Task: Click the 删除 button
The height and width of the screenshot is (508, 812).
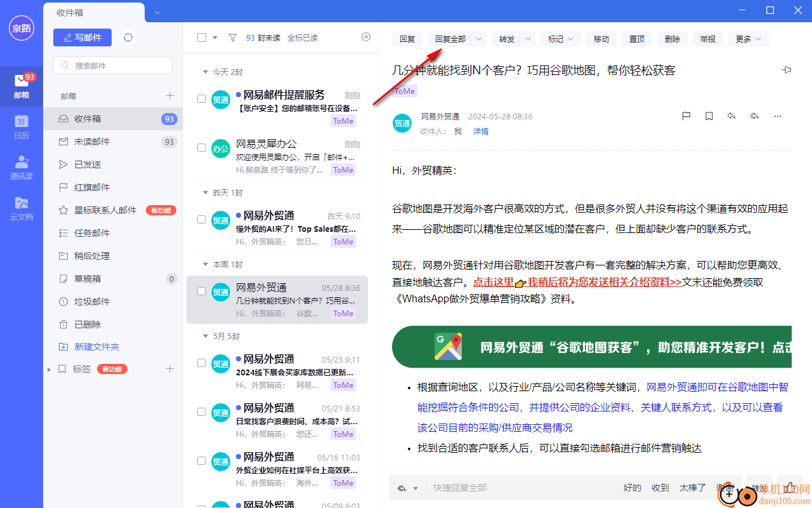Action: 672,39
